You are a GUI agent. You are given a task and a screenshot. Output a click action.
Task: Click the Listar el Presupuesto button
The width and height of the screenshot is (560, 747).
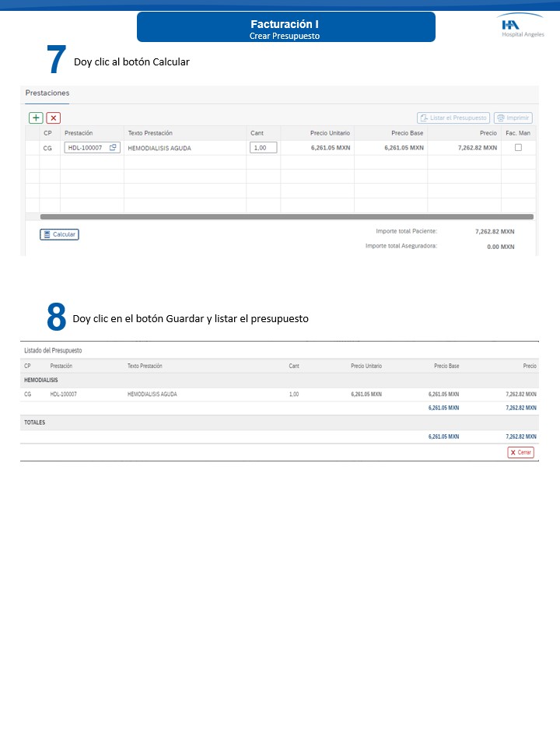tap(453, 117)
